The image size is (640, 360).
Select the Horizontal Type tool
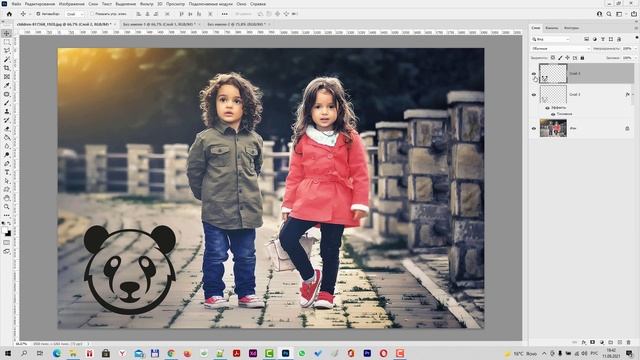(x=7, y=172)
